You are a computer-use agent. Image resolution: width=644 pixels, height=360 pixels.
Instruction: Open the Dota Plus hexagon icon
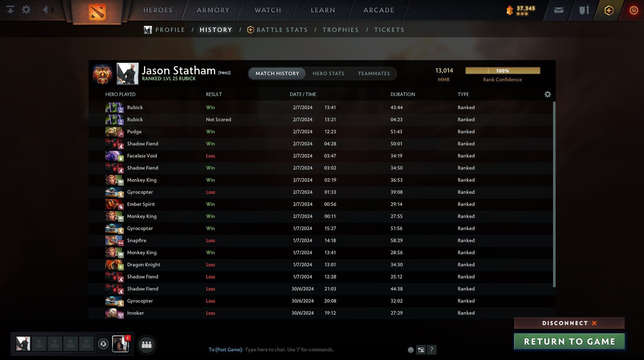(609, 10)
